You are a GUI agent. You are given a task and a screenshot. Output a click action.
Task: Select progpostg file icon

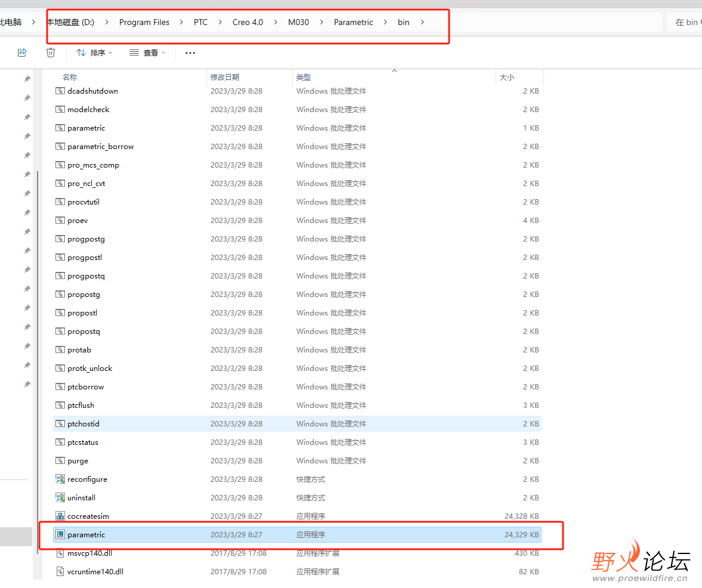point(60,239)
